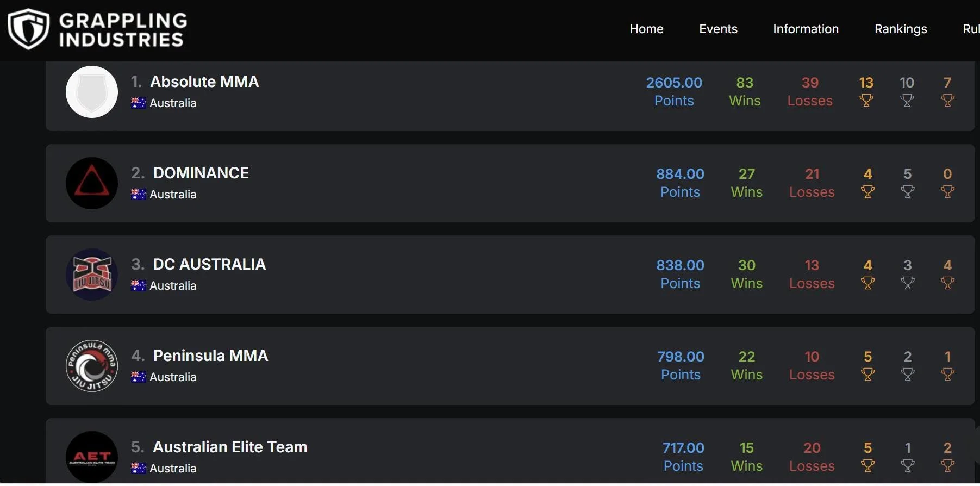Click Absolute MMA gold trophy icon
The height and width of the screenshot is (486, 980).
tap(866, 101)
